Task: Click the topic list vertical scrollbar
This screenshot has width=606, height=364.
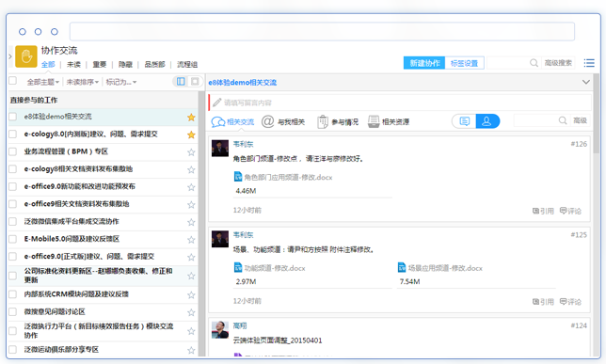Action: coord(201,223)
